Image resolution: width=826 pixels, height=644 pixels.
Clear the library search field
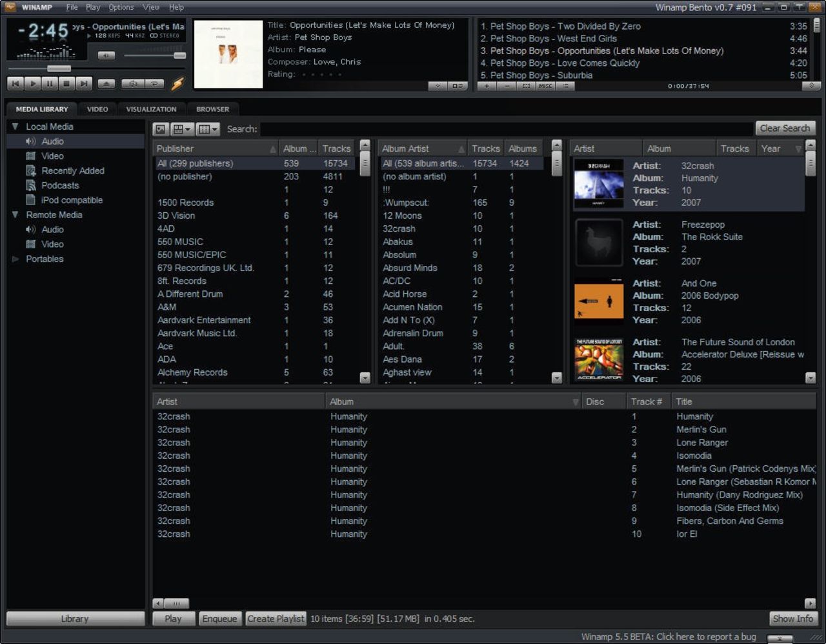coord(785,128)
